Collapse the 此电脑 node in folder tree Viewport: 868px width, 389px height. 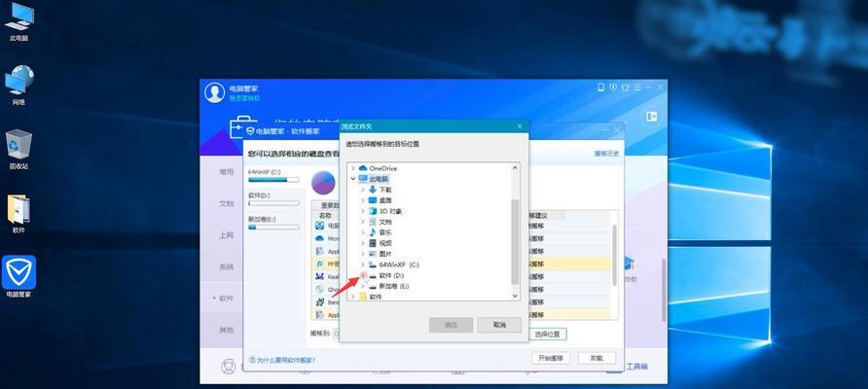(x=353, y=179)
